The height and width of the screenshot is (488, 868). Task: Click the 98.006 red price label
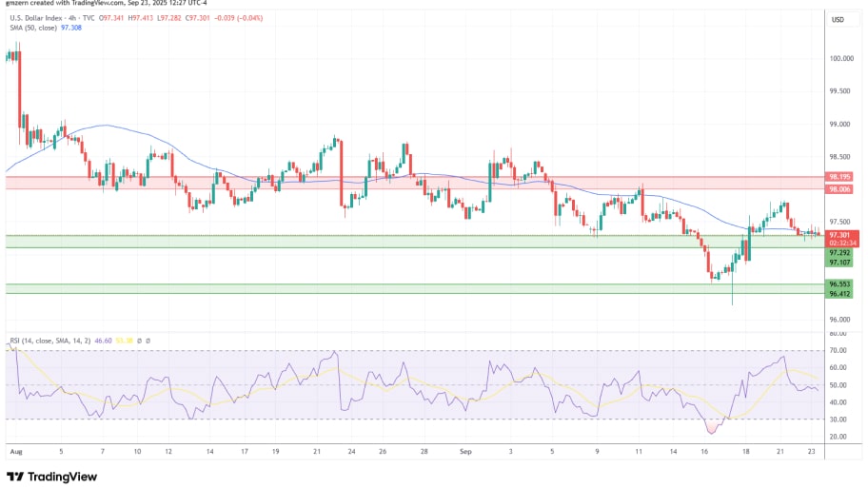point(839,189)
